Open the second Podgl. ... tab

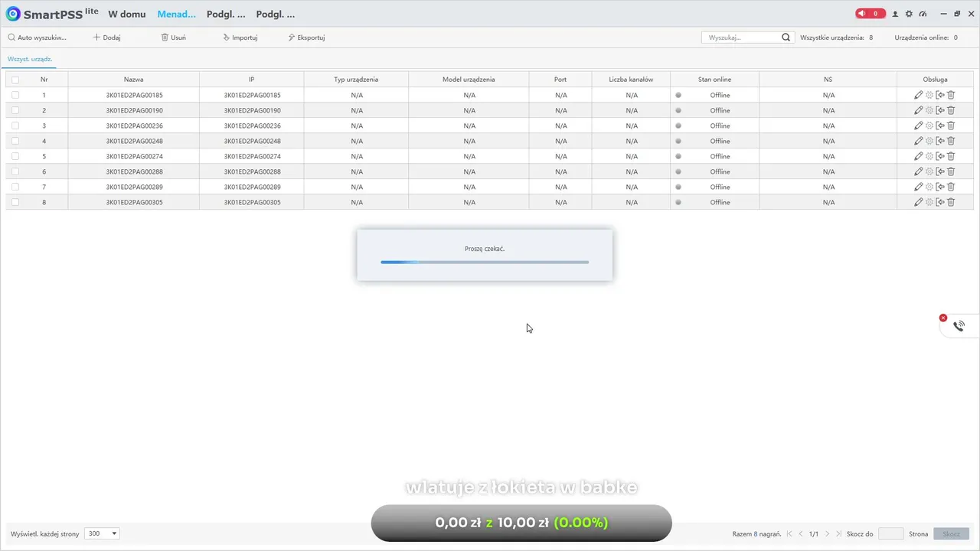click(x=276, y=14)
